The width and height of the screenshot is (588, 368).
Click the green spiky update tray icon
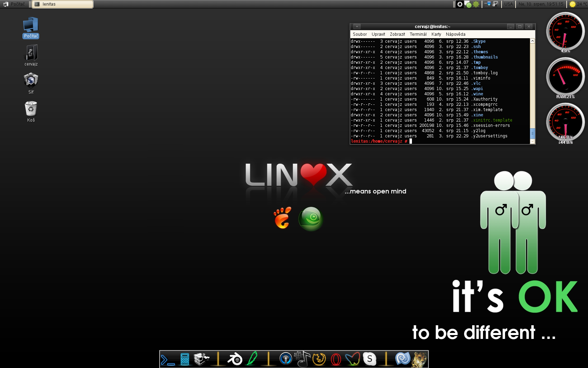[476, 4]
